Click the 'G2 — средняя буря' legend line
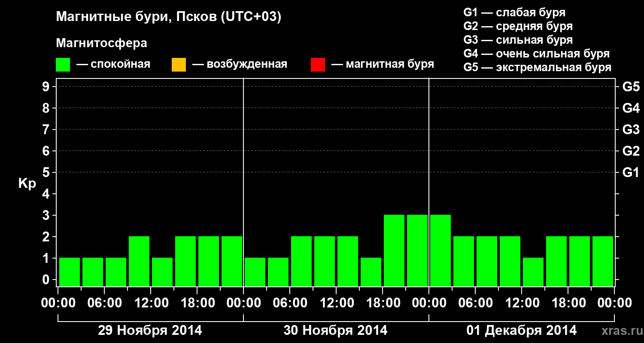Image resolution: width=644 pixels, height=343 pixels. click(x=518, y=26)
